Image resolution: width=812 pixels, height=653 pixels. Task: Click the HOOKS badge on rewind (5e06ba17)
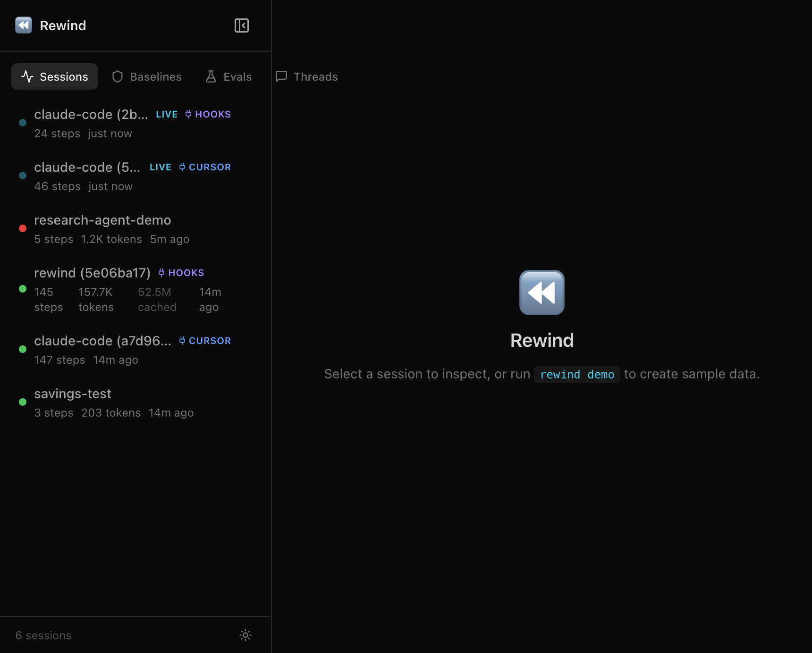tap(181, 273)
